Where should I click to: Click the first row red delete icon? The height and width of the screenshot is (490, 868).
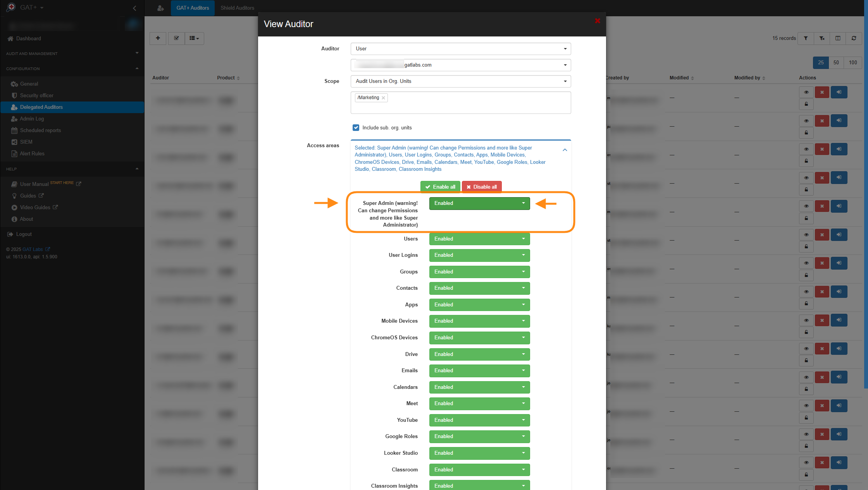pyautogui.click(x=822, y=92)
